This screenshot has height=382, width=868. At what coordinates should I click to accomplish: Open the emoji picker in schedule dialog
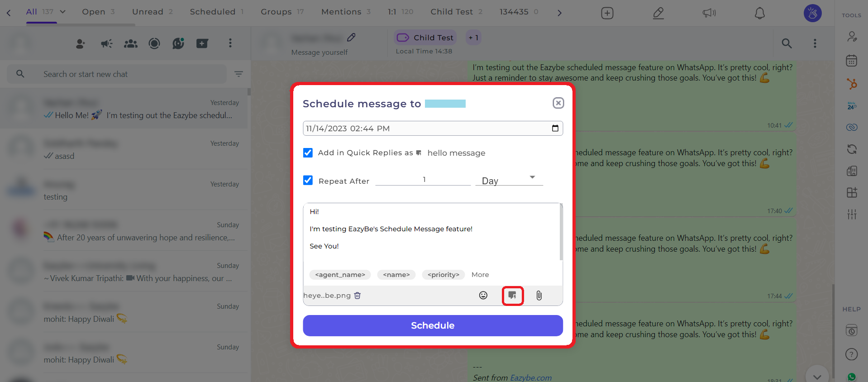[x=483, y=296]
